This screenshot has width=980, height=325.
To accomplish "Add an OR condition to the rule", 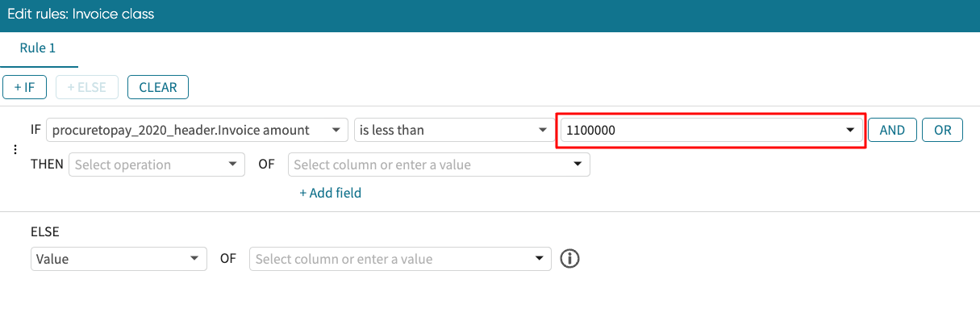I will [942, 130].
